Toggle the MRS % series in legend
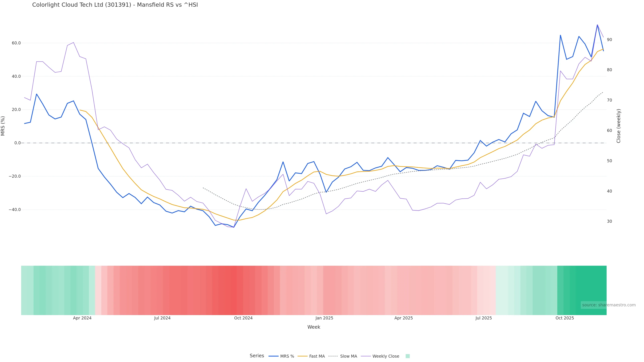The height and width of the screenshot is (362, 644). (287, 356)
